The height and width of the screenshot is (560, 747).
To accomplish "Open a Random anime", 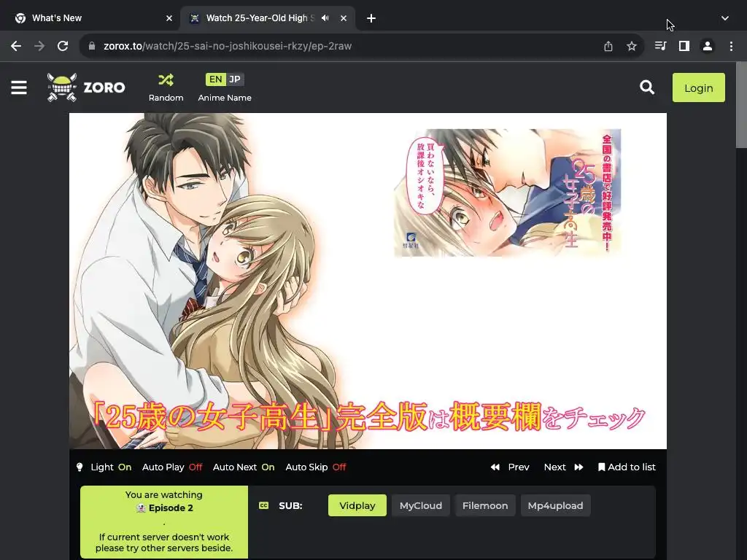I will pos(166,87).
